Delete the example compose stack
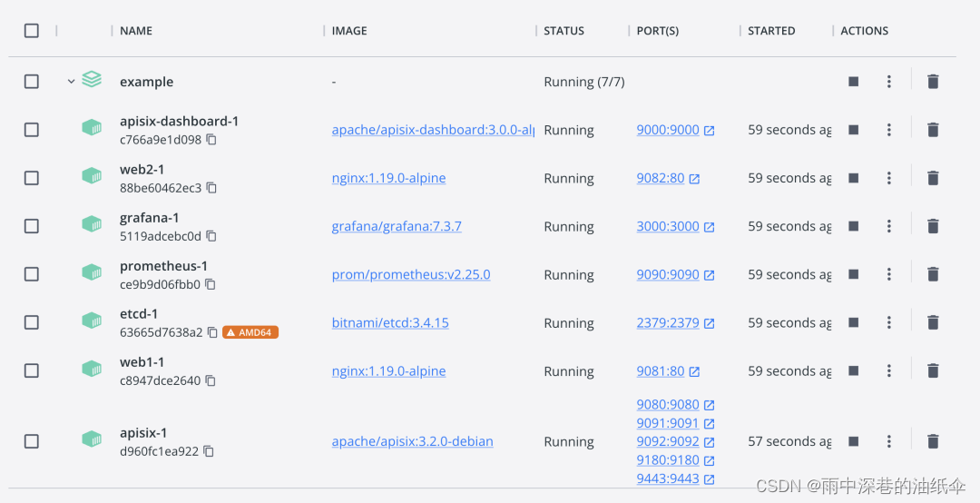This screenshot has width=980, height=503. [x=933, y=82]
